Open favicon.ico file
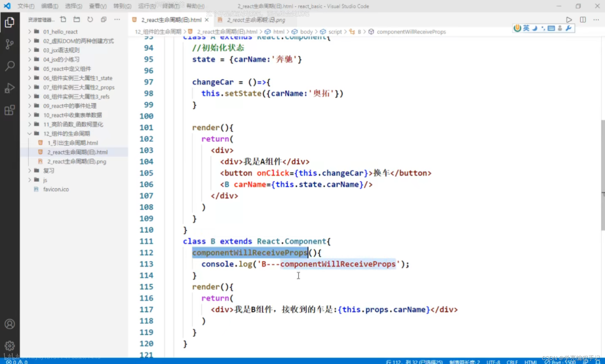 (x=74, y=189)
